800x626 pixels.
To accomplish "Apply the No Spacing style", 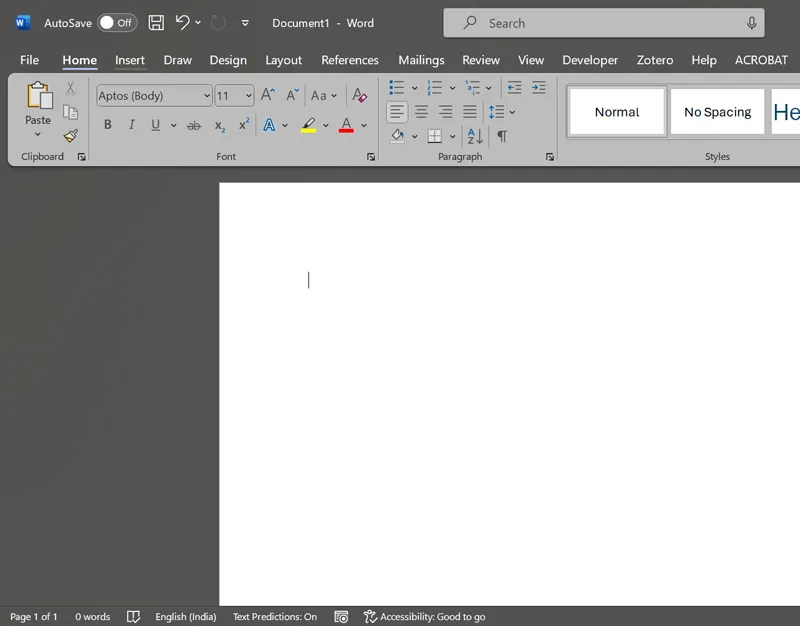I will [717, 111].
